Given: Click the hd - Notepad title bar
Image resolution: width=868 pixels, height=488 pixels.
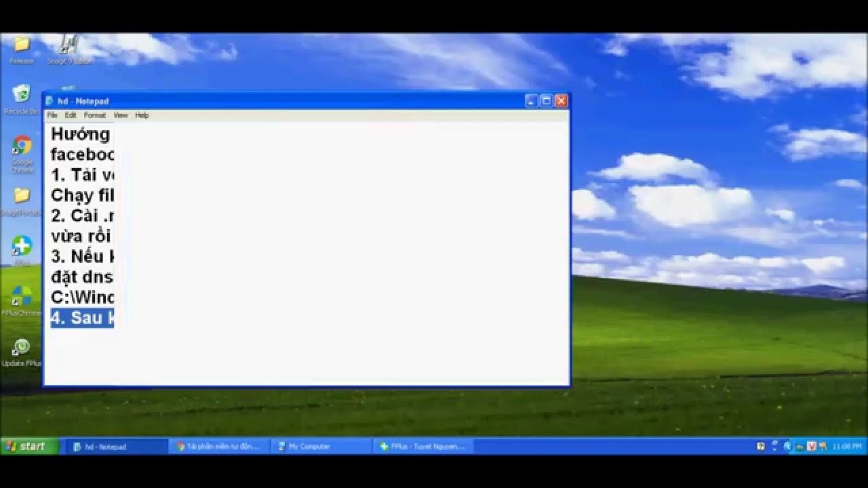Looking at the screenshot, I should coord(307,101).
